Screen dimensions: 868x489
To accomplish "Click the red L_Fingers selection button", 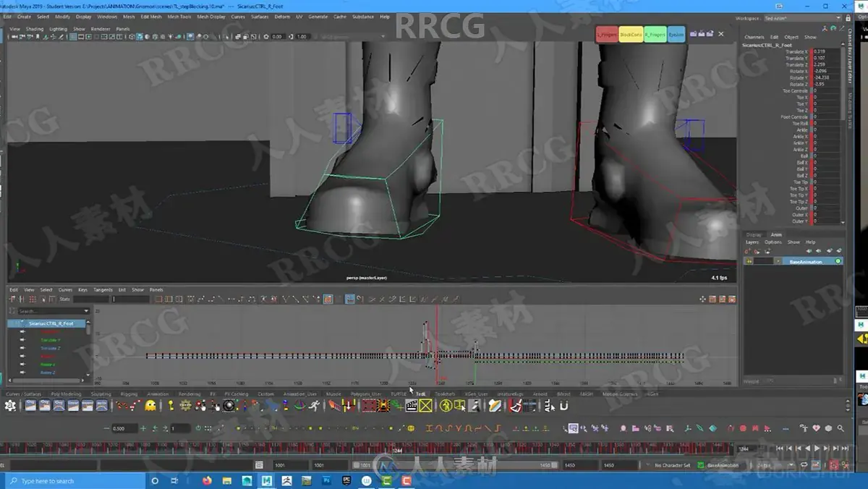I will pyautogui.click(x=607, y=34).
